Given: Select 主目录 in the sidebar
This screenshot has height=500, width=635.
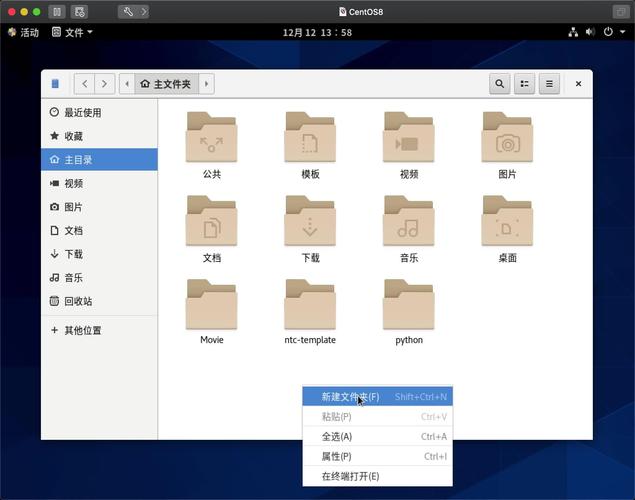Looking at the screenshot, I should (x=99, y=160).
